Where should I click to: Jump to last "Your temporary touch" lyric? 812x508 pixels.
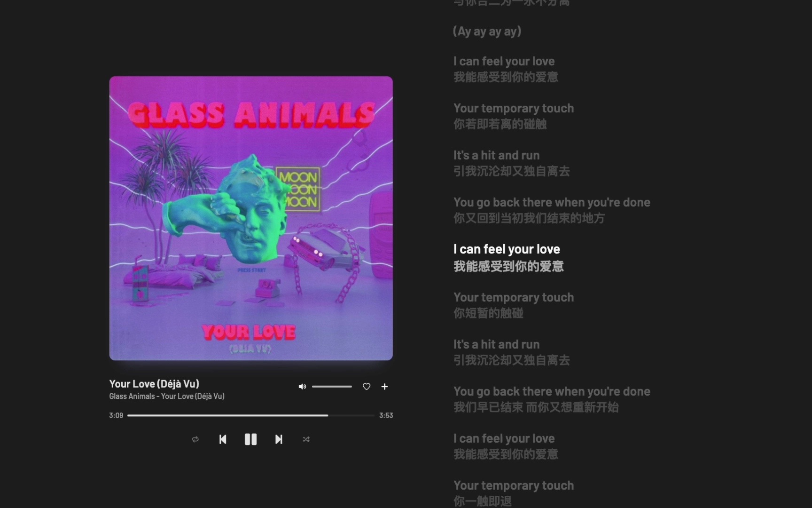pyautogui.click(x=514, y=492)
